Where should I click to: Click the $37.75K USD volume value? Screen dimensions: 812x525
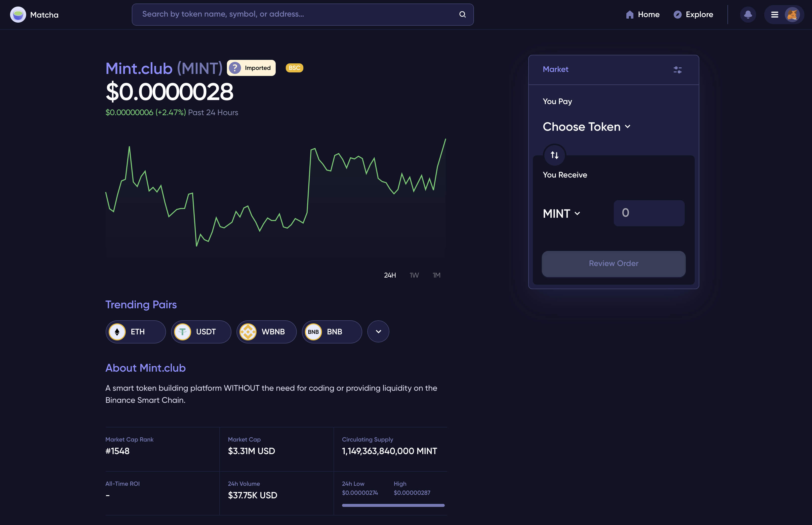pos(252,495)
